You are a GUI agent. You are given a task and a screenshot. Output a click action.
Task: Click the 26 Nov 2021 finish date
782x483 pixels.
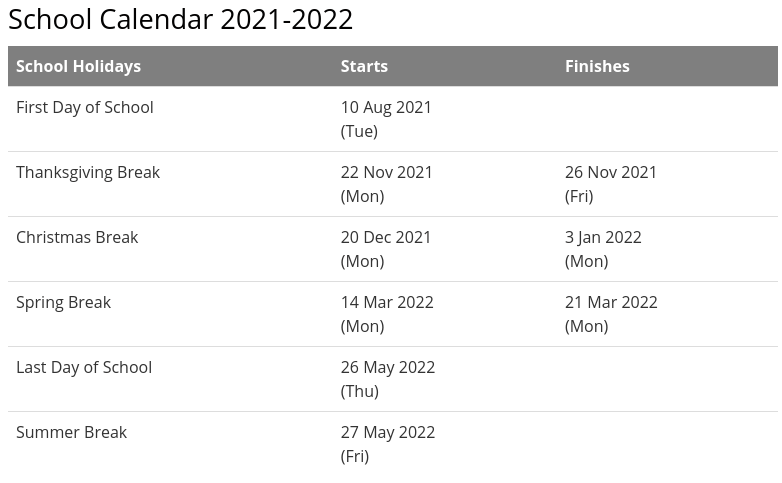611,173
